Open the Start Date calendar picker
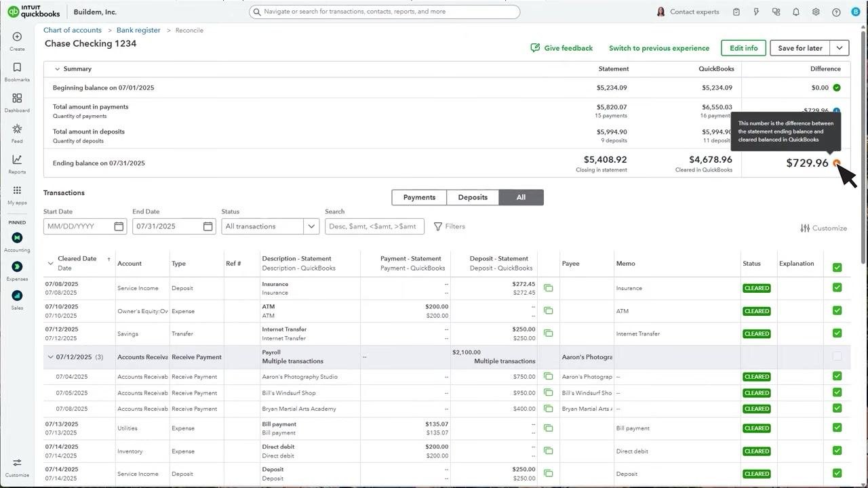868x488 pixels. click(x=119, y=226)
